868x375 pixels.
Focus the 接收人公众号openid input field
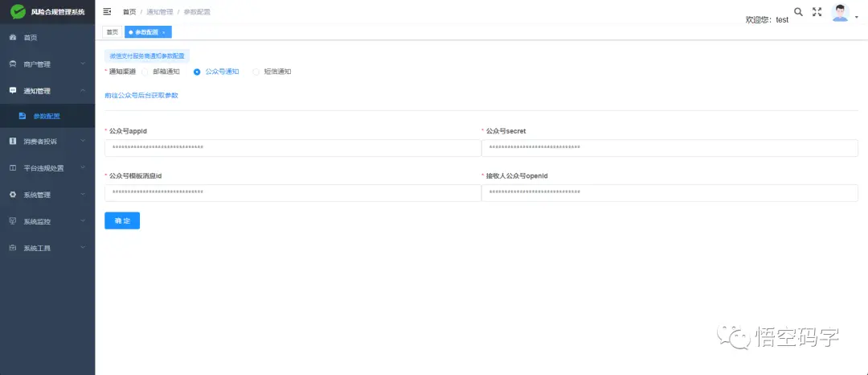[x=669, y=193]
